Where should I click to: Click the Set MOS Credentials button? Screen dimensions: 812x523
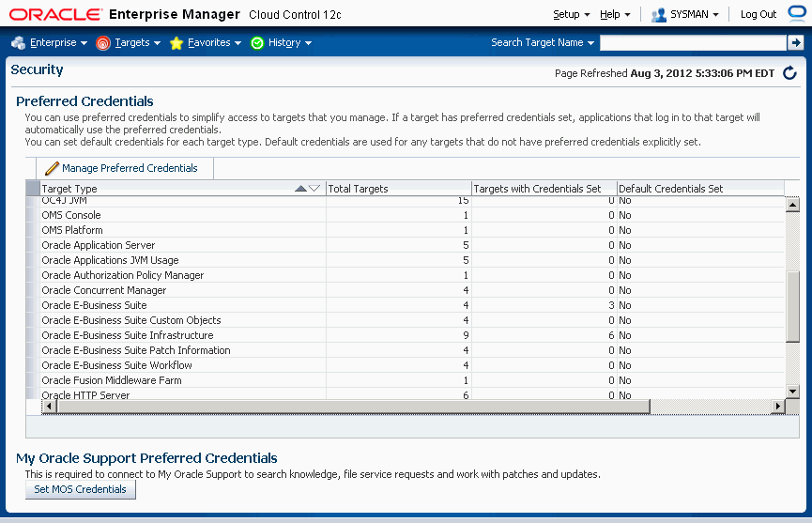tap(81, 489)
